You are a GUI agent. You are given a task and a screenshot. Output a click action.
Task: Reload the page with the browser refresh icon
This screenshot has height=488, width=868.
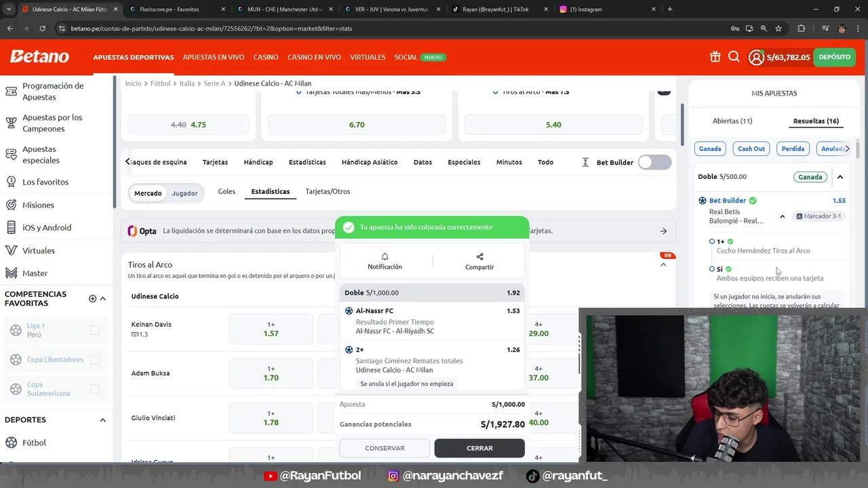[x=42, y=28]
